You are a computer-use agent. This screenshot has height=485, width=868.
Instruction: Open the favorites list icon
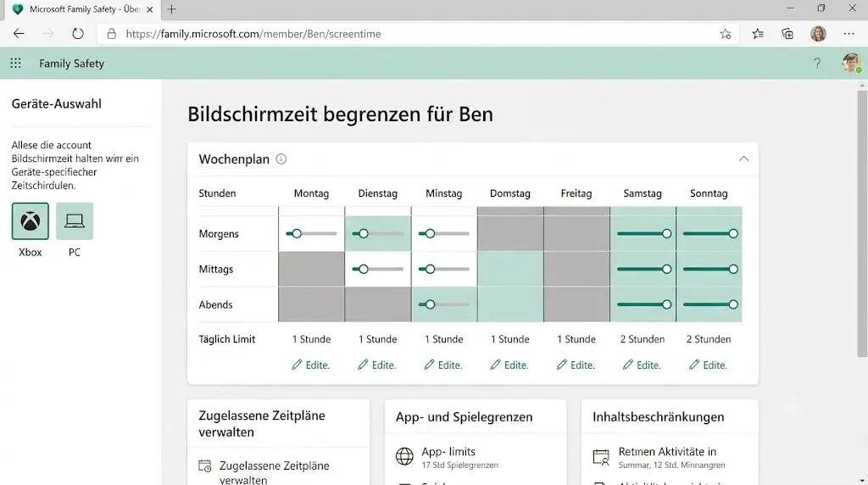coord(758,34)
